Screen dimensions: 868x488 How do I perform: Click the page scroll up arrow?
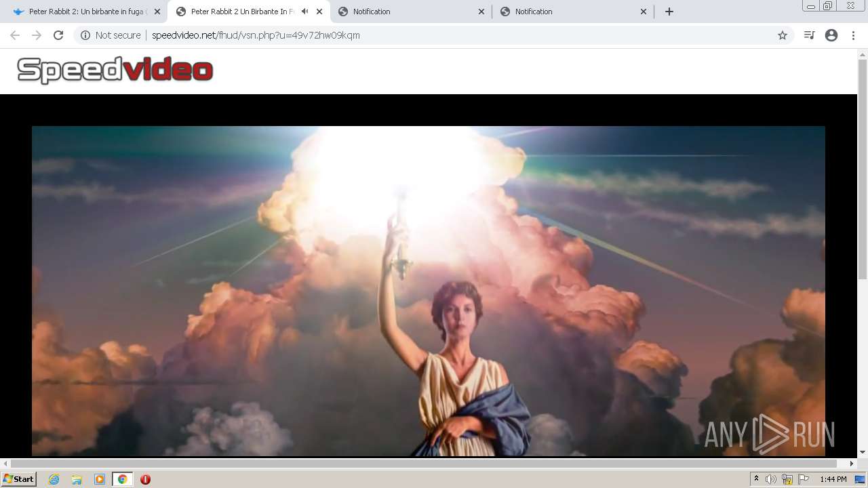(863, 54)
